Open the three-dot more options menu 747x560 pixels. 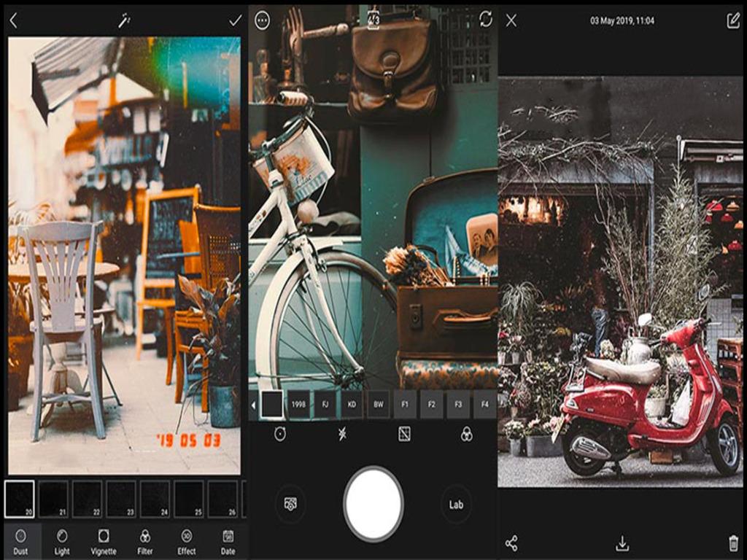pos(262,20)
